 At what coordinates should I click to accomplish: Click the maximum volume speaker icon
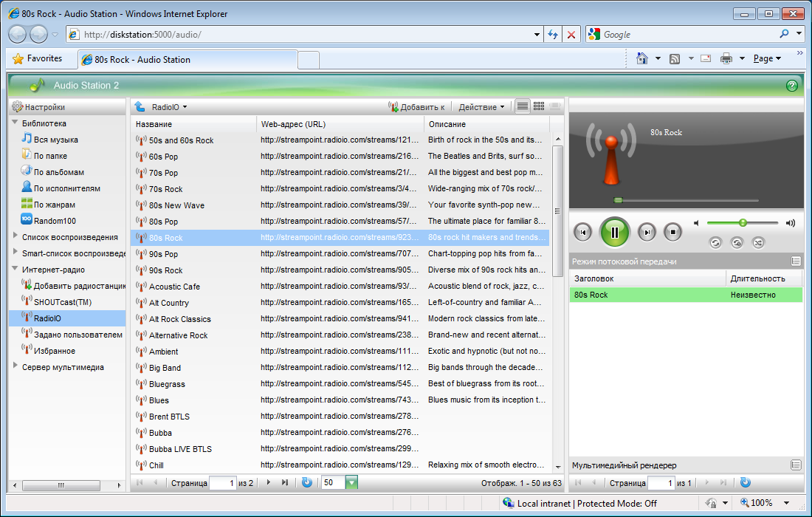pyautogui.click(x=791, y=223)
